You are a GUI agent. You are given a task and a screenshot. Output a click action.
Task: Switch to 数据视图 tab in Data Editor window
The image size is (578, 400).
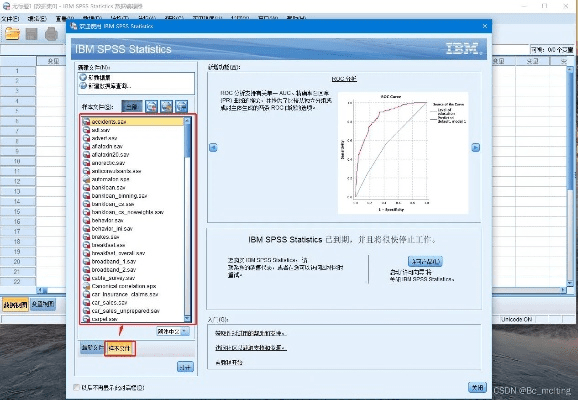coord(15,305)
